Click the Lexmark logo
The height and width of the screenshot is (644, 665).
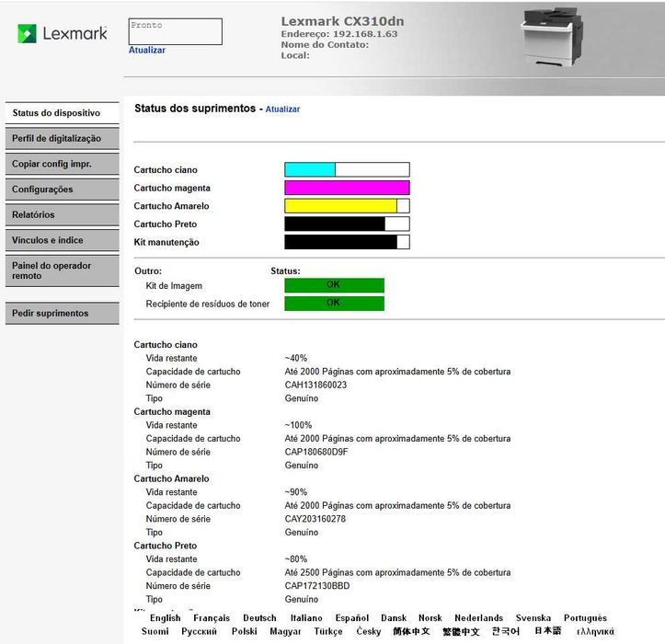point(63,33)
